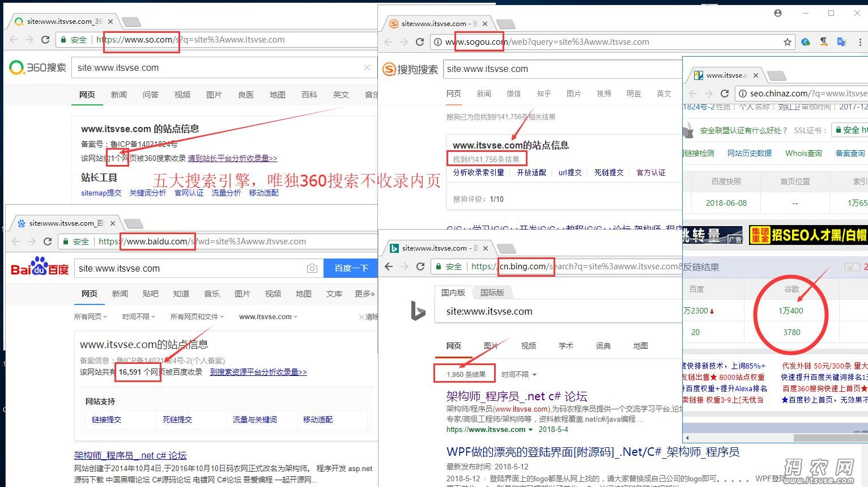The height and width of the screenshot is (487, 868).
Task: Click the 搜狗搜索 logo
Action: coord(411,69)
